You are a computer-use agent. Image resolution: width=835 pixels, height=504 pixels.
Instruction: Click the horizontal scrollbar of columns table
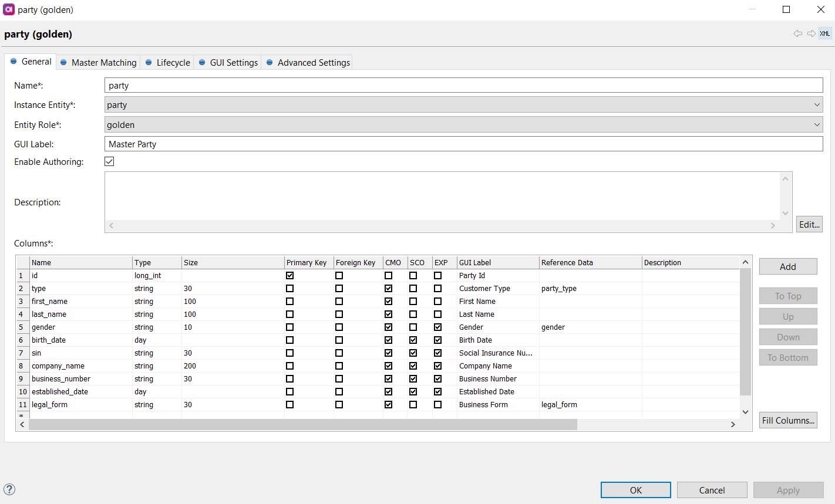302,424
